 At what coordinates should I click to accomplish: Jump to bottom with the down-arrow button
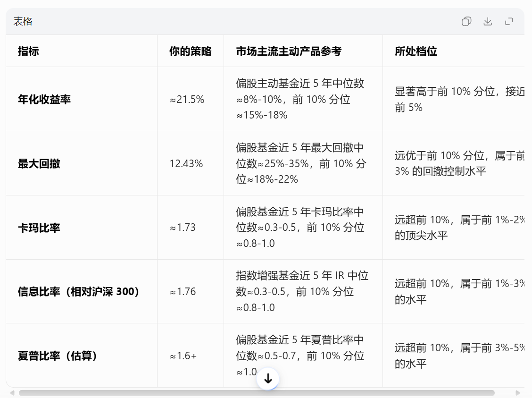point(268,378)
